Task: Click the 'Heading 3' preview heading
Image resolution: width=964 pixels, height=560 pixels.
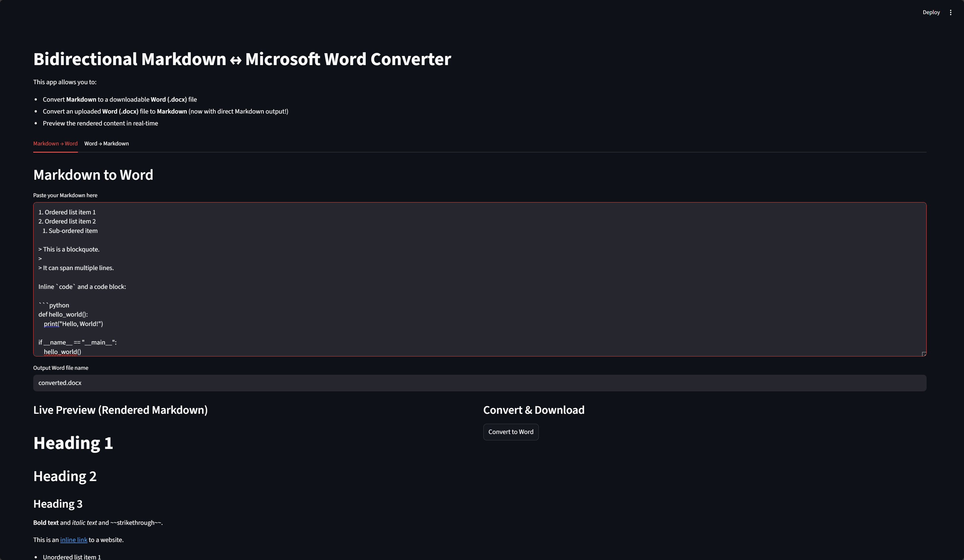Action: [58, 504]
